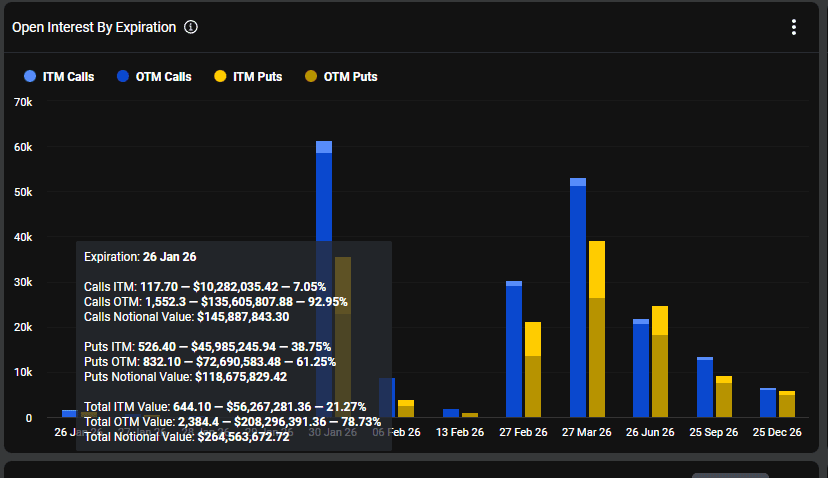Click the 27 Mar 26 axis label

coord(588,432)
